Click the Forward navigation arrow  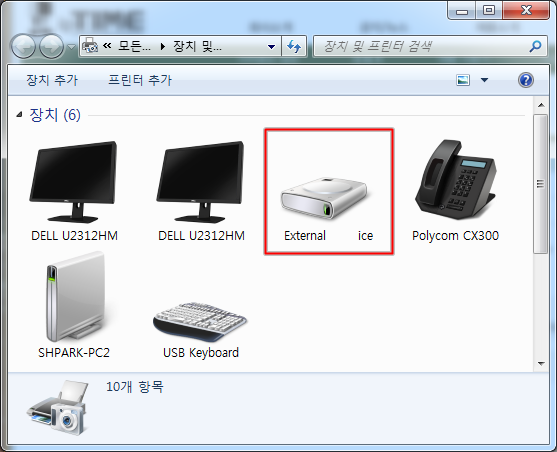51,46
